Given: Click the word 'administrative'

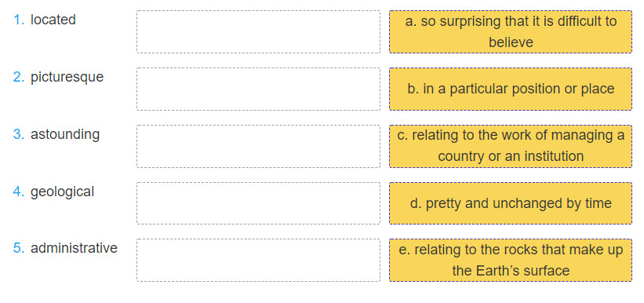Looking at the screenshot, I should [74, 248].
